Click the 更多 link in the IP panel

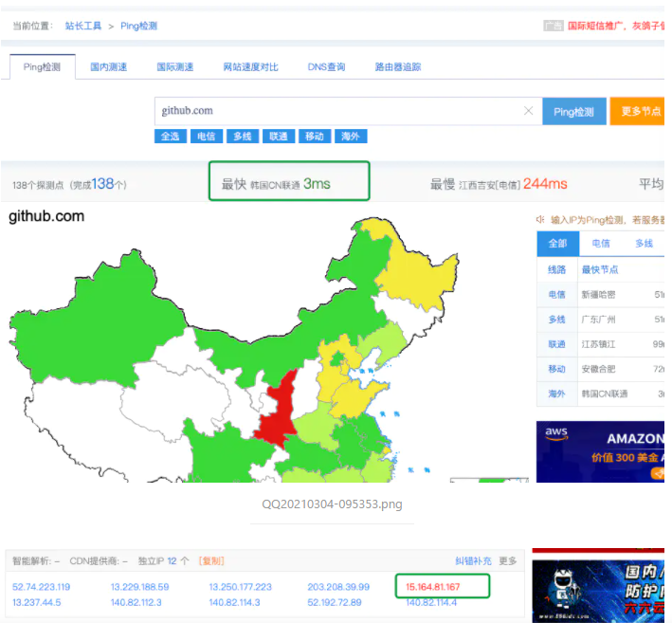tap(508, 560)
